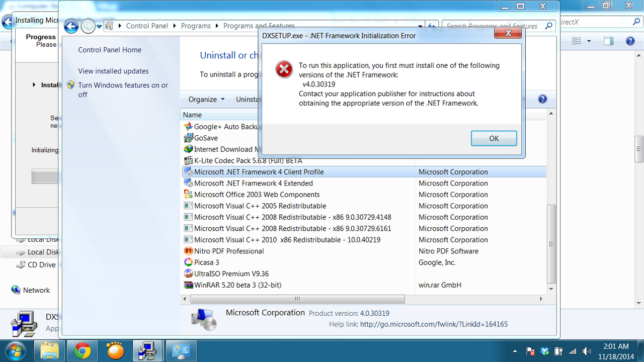The image size is (644, 362).
Task: Click the help icon in Programs and Features toolbar
Action: click(x=542, y=99)
